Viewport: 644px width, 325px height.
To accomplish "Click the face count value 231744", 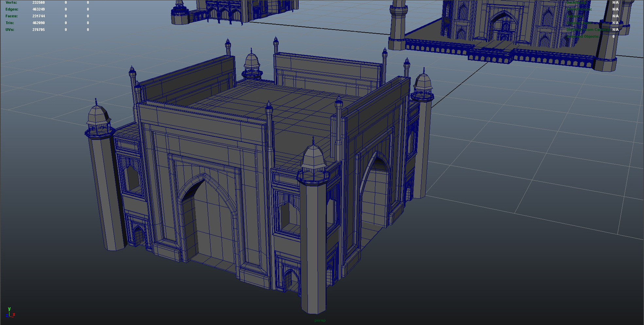I will (x=39, y=16).
